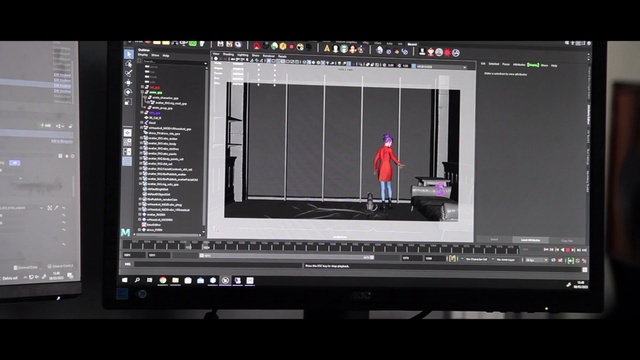Click the Select button in Attribute Editor
This screenshot has height=360, width=640.
[x=494, y=240]
